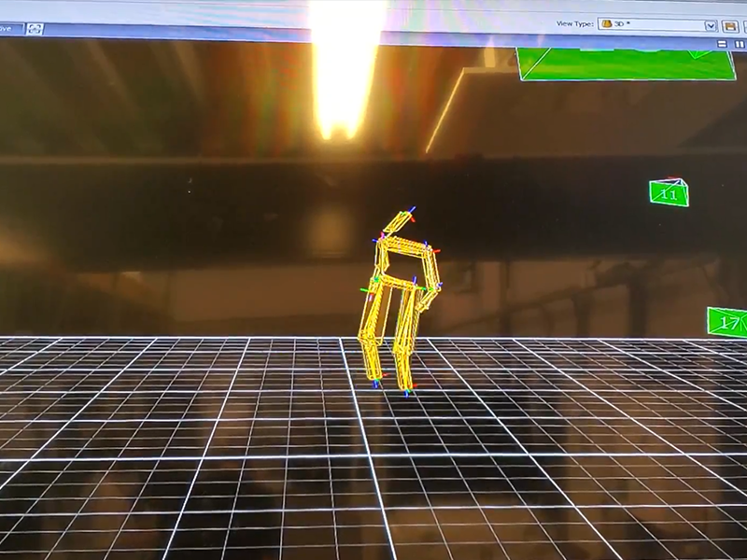Select camera 17 in the 3D view

tap(727, 322)
